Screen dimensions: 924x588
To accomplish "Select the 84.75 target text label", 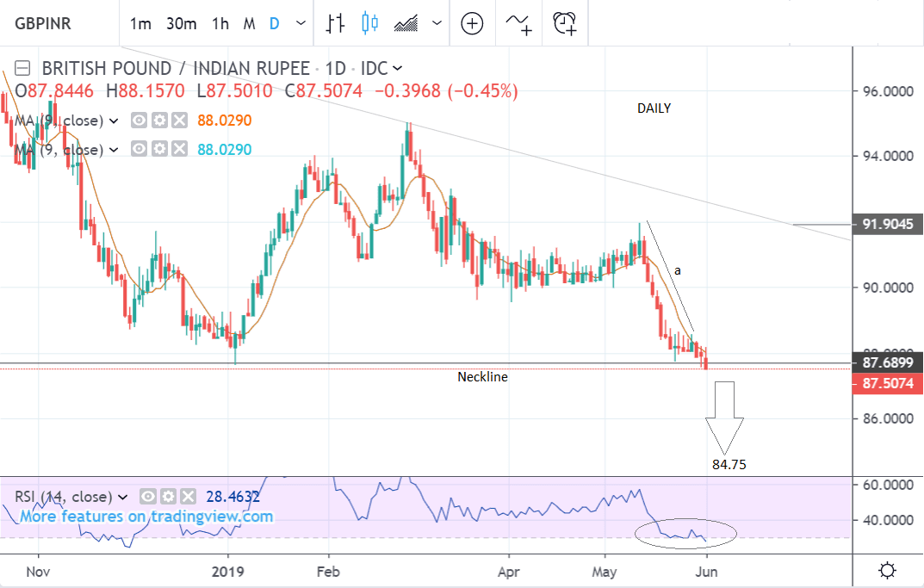I will click(x=729, y=465).
